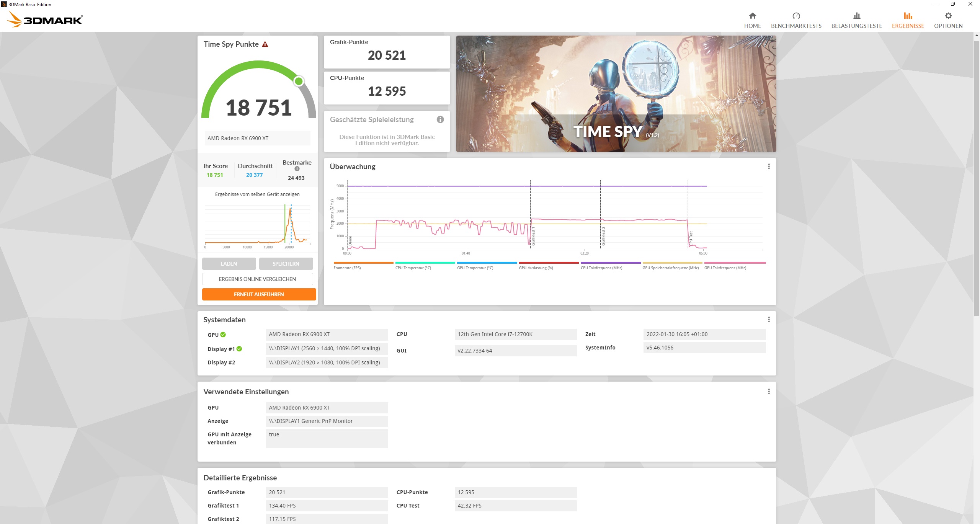
Task: Click the info icon beside Geschätzte Spieleleistung
Action: pyautogui.click(x=440, y=119)
